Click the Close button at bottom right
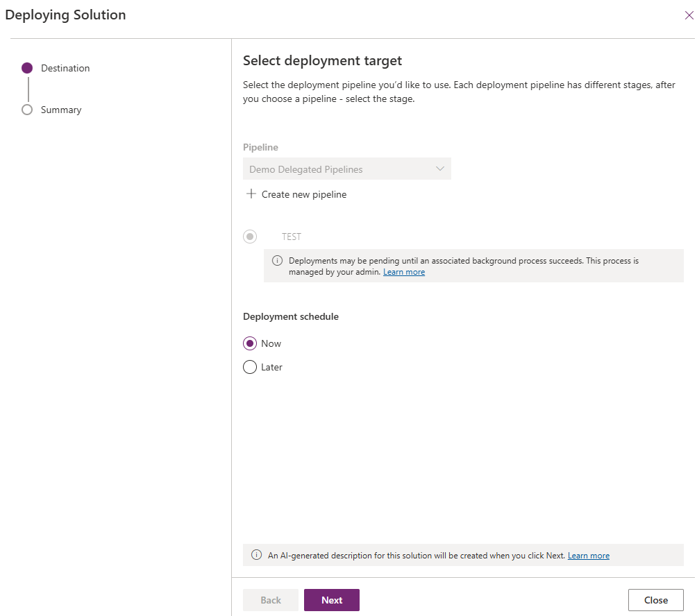This screenshot has height=616, width=697. (655, 600)
